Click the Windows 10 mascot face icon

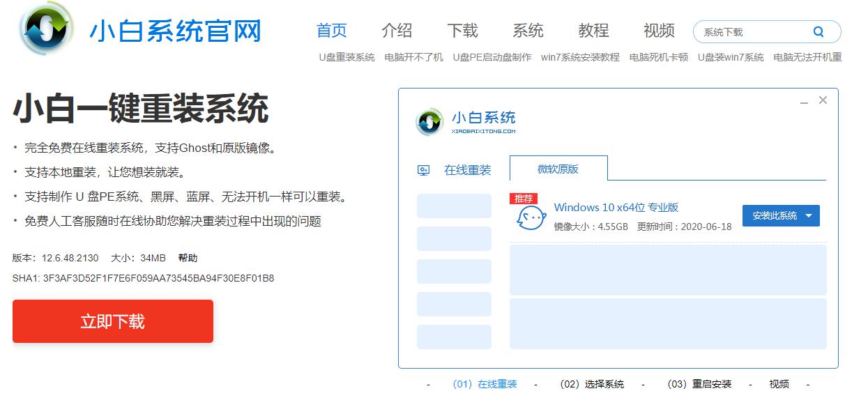(531, 217)
